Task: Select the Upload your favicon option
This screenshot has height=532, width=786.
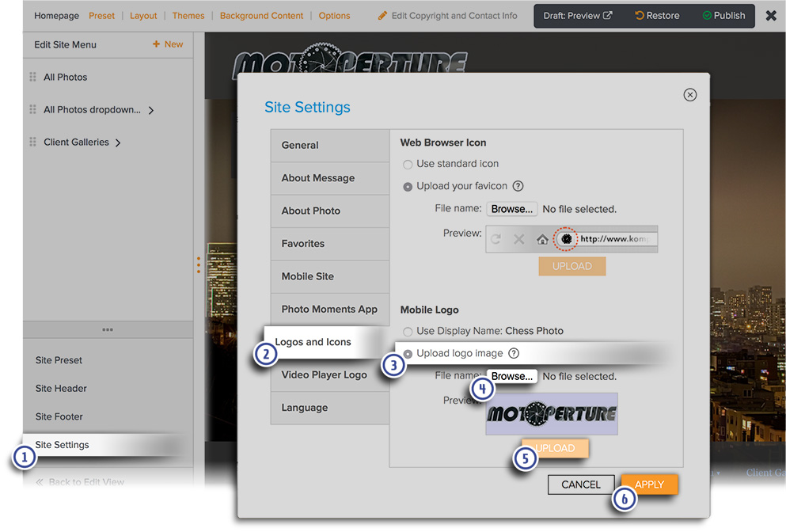Action: click(408, 187)
